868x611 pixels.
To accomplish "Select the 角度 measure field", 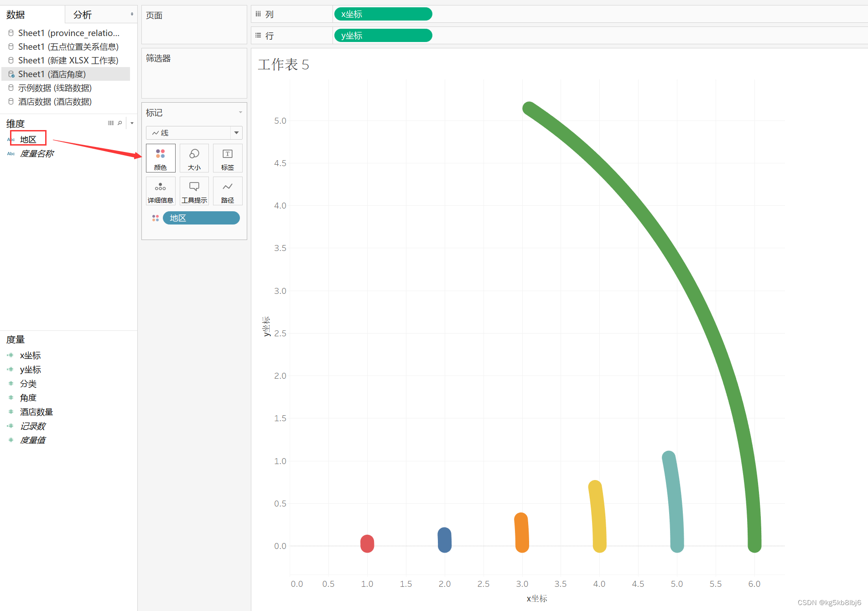I will click(x=28, y=397).
